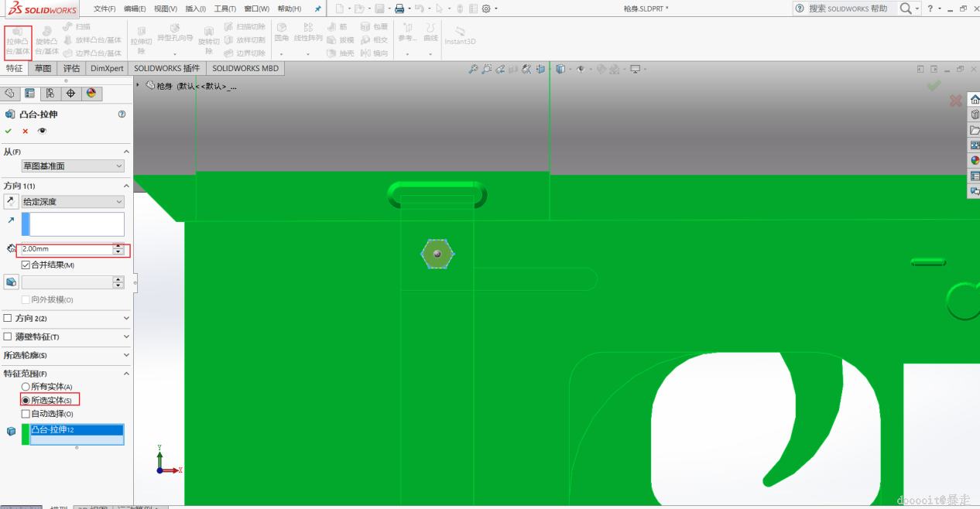Open the 给定深度 end condition dropdown

pos(73,202)
